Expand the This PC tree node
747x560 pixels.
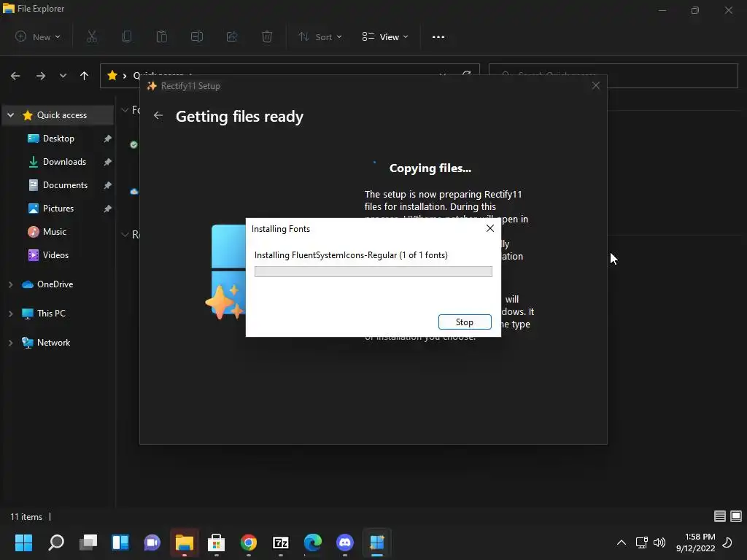[10, 314]
